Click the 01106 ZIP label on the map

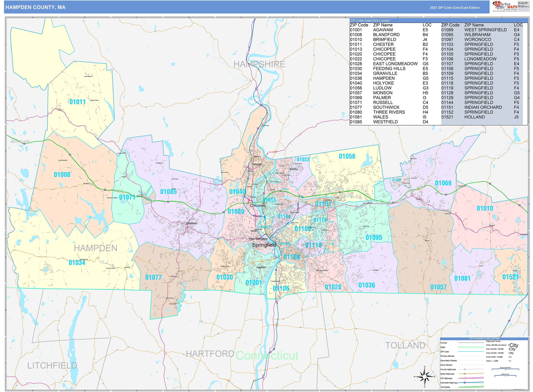(281, 289)
